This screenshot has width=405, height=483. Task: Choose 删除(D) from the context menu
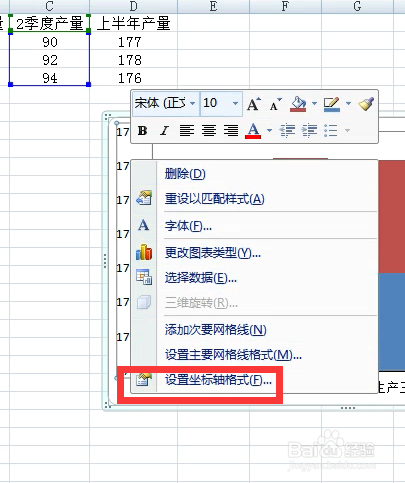click(x=255, y=174)
